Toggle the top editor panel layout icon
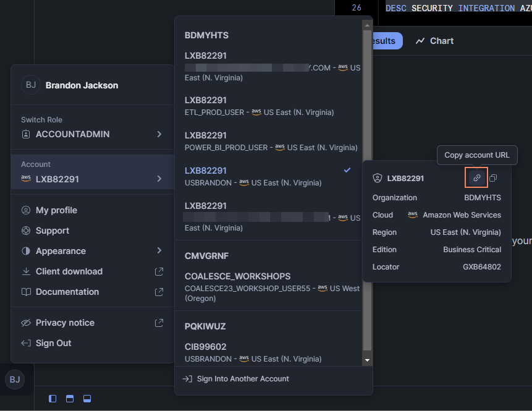This screenshot has height=411, width=532. 70,399
